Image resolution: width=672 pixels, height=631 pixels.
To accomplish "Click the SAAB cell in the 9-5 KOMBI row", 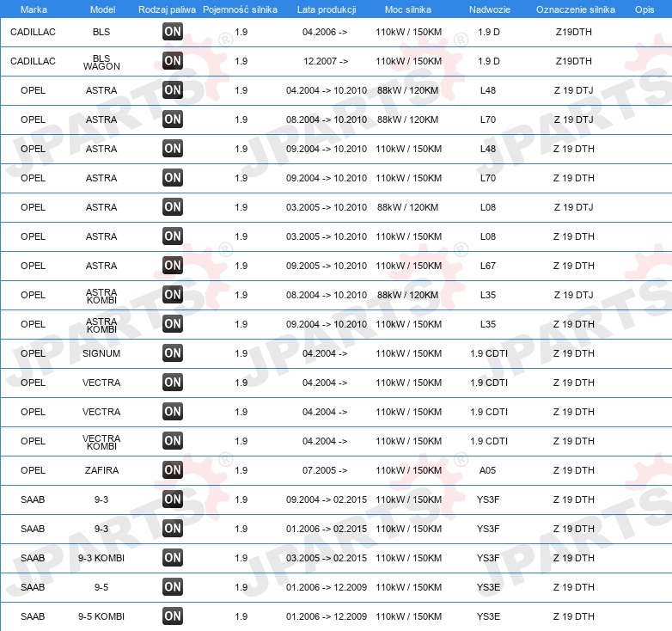I will pyautogui.click(x=33, y=616).
